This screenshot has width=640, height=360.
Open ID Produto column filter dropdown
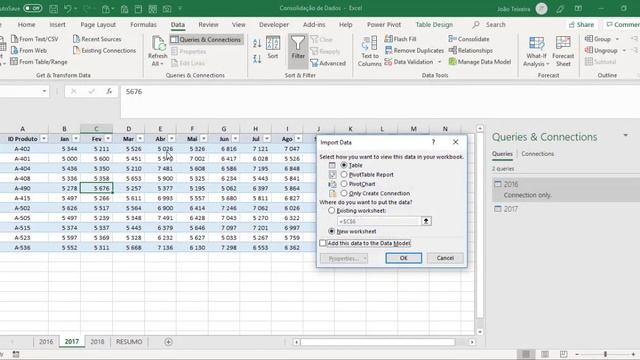coord(44,139)
